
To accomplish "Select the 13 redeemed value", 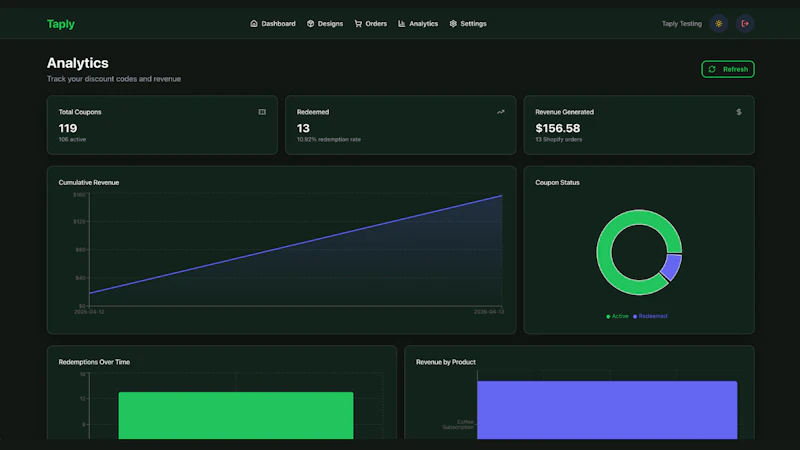I will [303, 128].
